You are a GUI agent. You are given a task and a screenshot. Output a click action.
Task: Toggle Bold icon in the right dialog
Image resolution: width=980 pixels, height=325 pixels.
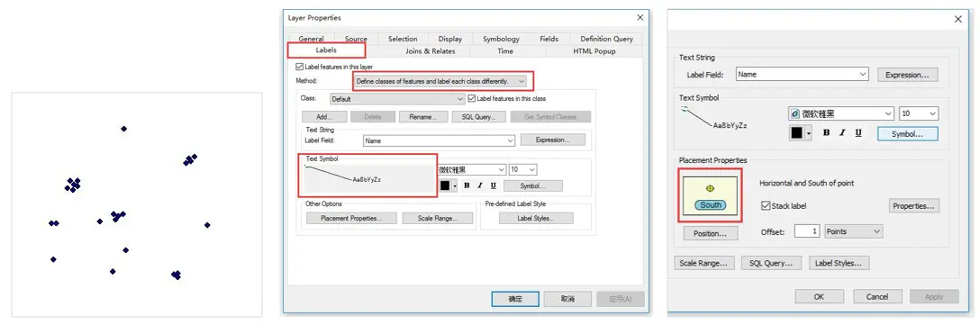pos(826,133)
